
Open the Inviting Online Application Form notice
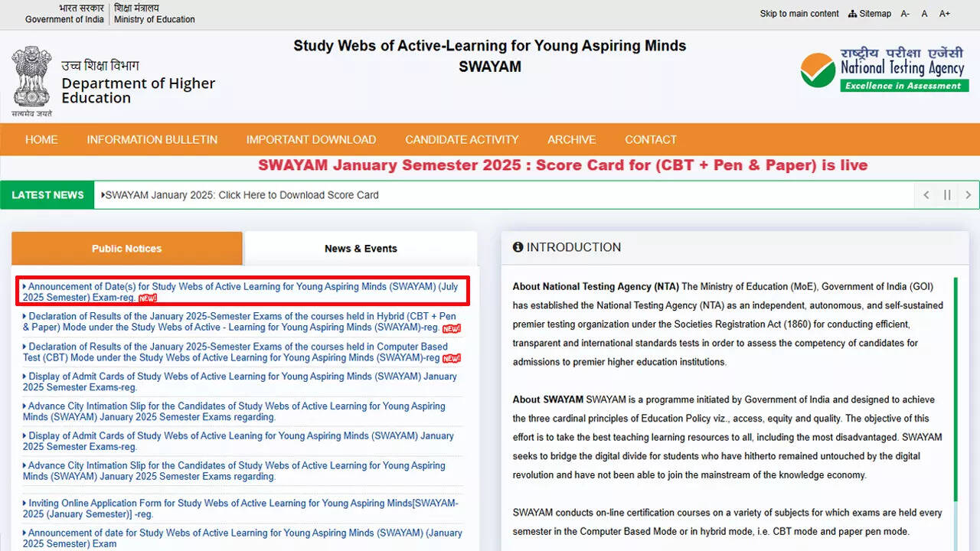pos(240,509)
